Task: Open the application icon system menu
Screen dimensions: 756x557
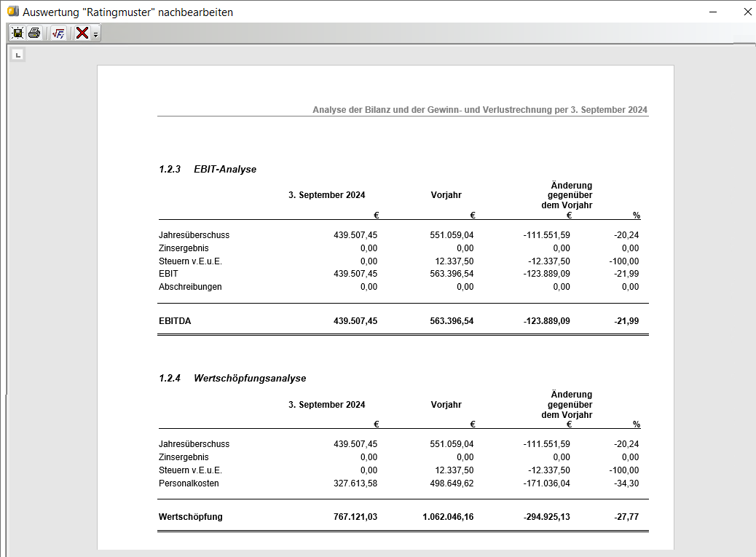Action: pyautogui.click(x=12, y=12)
